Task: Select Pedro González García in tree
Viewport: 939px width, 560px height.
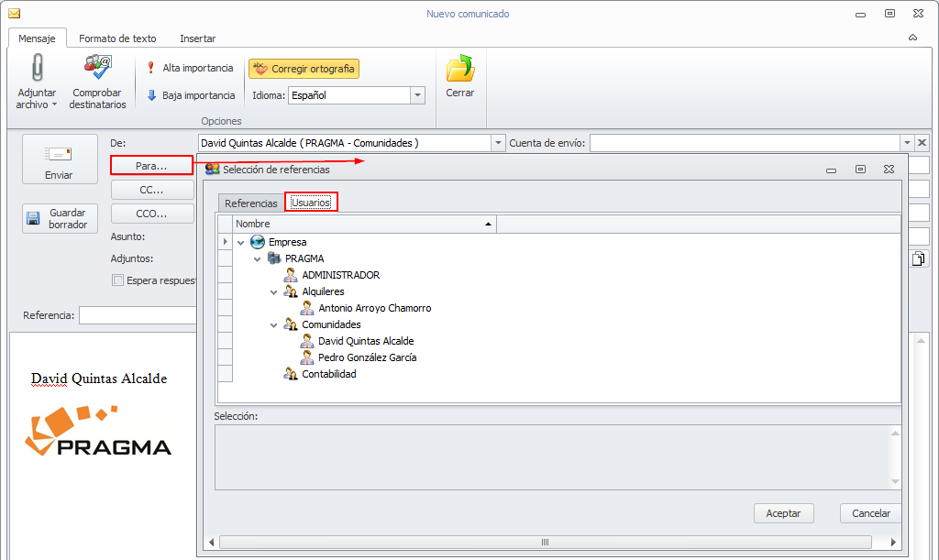Action: tap(367, 357)
